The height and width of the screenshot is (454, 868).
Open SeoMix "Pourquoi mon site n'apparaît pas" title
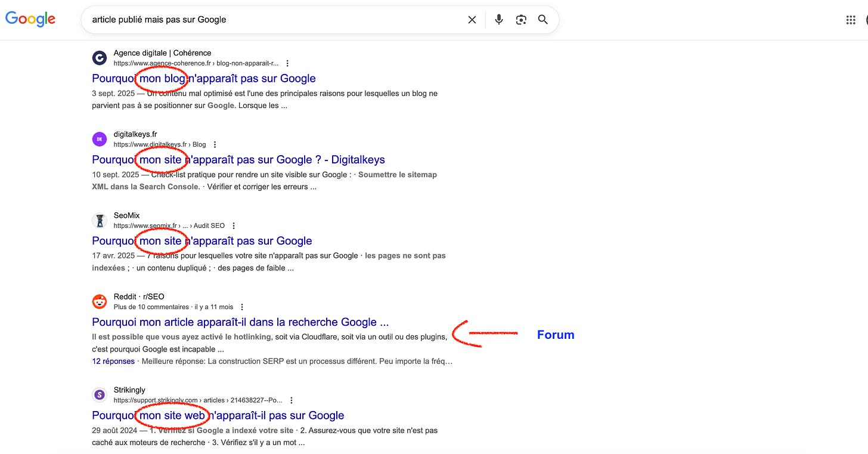tap(202, 240)
